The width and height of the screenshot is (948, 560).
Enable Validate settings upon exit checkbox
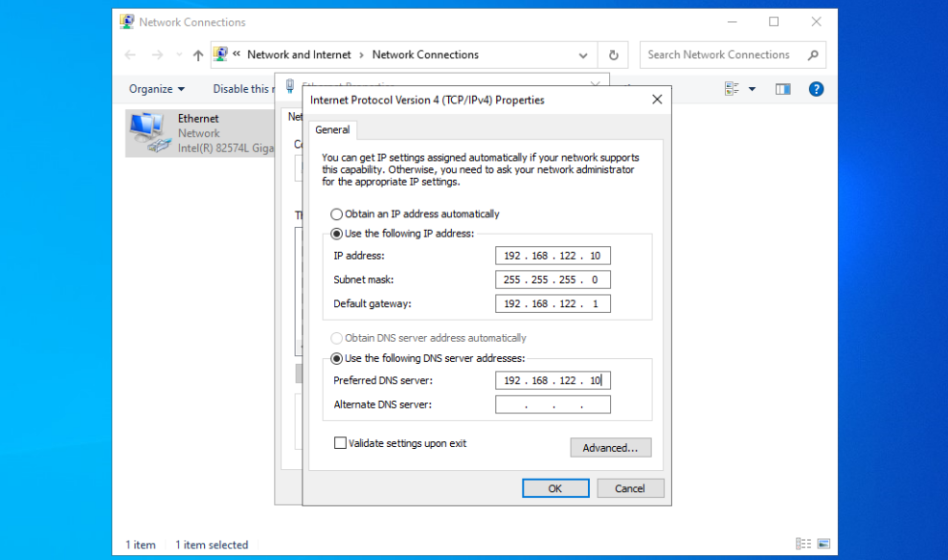340,443
